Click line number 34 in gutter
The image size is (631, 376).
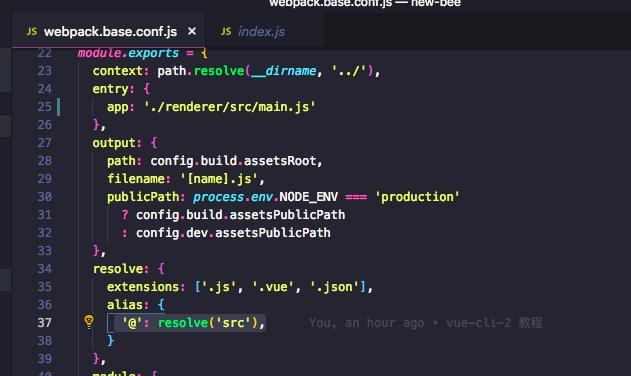click(x=45, y=269)
